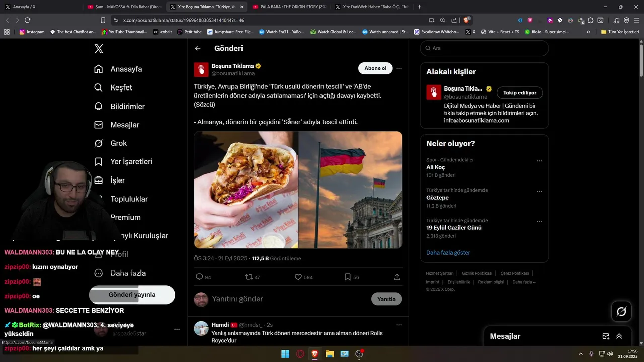
Task: Open three-dot menu on Hamdi's reply
Action: pyautogui.click(x=399, y=325)
